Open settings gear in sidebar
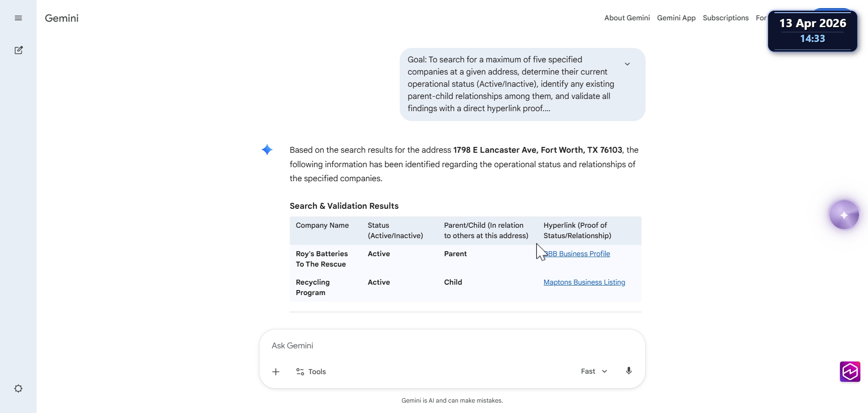This screenshot has height=413, width=868. pos(18,389)
